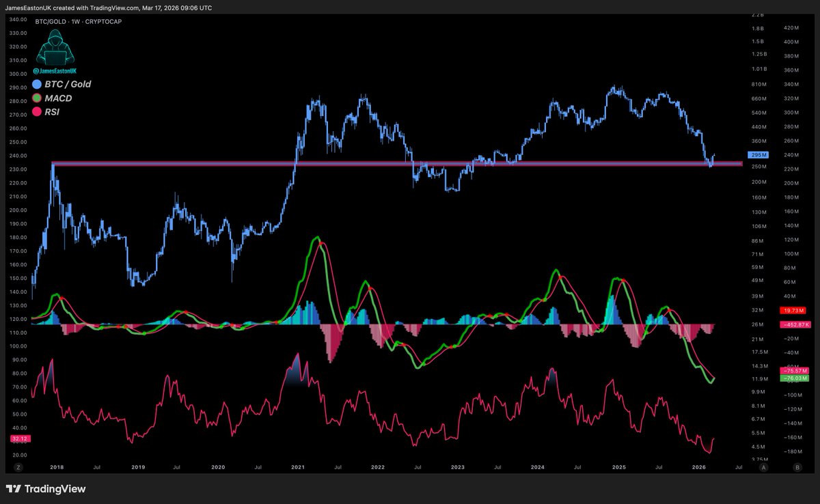Click the red 19.73M MACD value label
820x504 pixels.
pos(791,311)
